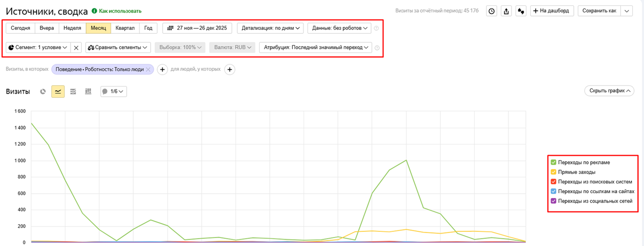Click the thumbs up-down feedback icon

coord(521,11)
